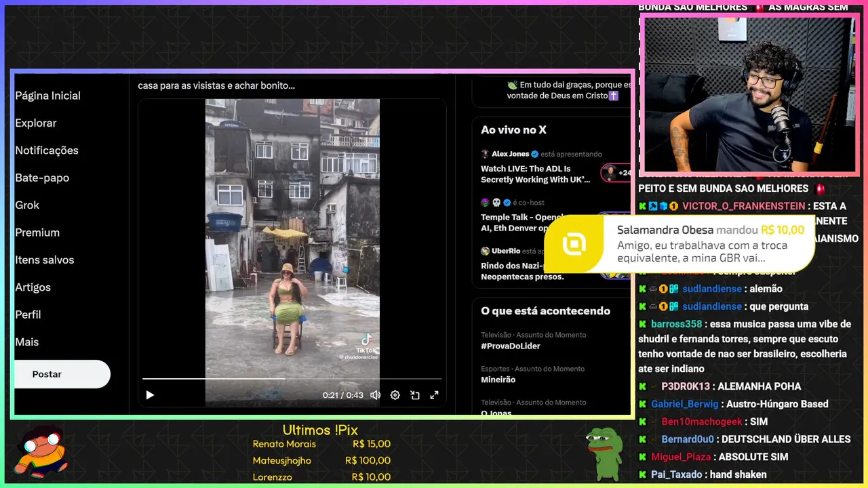
Task: Click the 'Ultimos !Pix' title
Action: [320, 430]
